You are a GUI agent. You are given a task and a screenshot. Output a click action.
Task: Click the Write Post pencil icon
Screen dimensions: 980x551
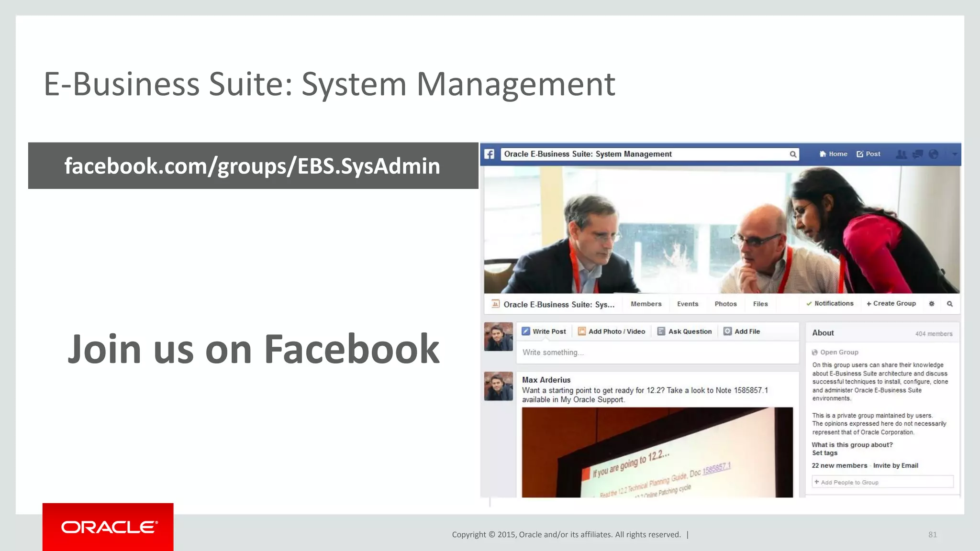526,331
